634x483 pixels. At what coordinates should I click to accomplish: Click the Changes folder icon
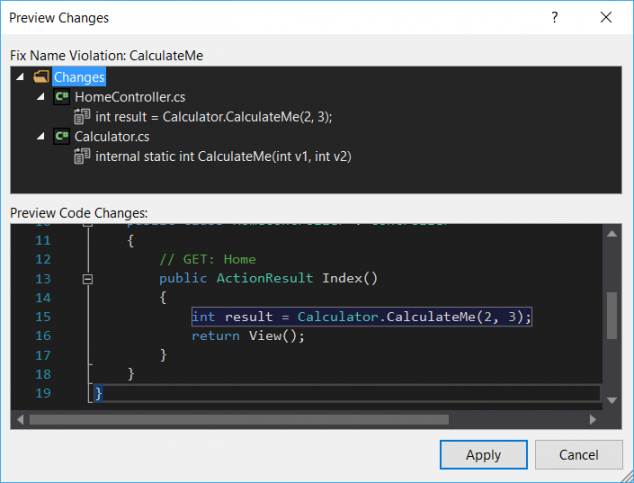41,76
